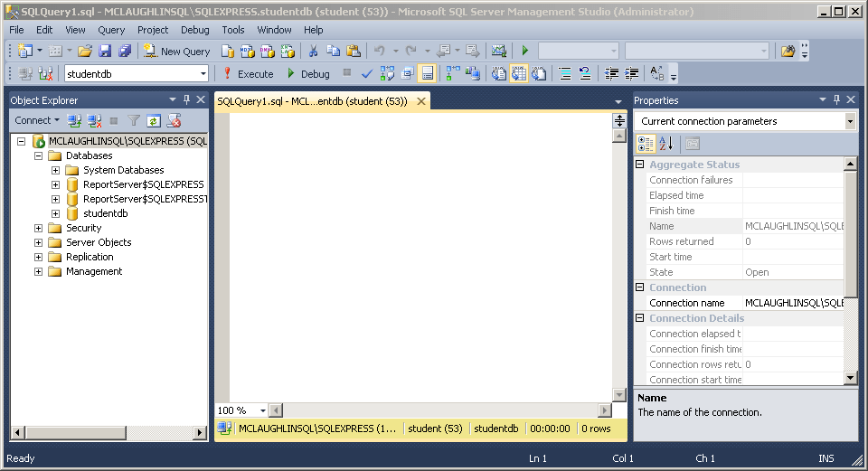Click the Increase Indent icon
This screenshot has height=471, width=868.
tap(631, 73)
